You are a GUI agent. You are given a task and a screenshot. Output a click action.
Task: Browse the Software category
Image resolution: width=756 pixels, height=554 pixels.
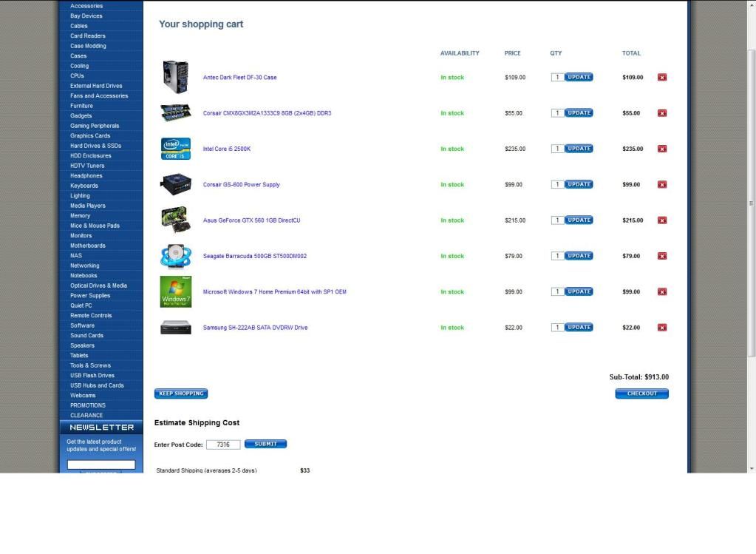(x=83, y=325)
